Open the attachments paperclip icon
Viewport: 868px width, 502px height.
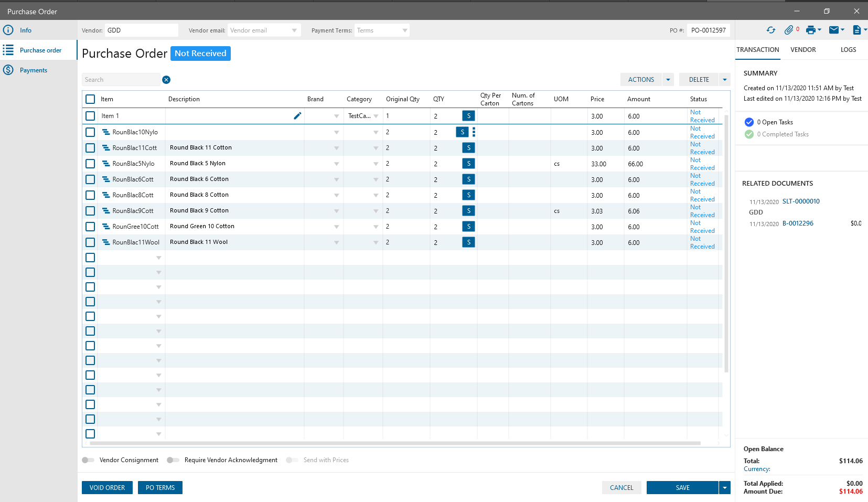click(789, 30)
